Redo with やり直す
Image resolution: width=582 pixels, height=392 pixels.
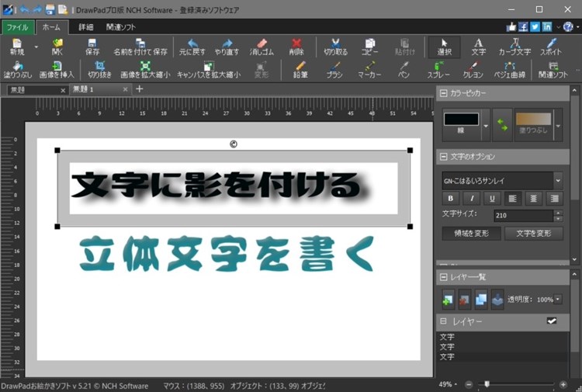[x=227, y=47]
